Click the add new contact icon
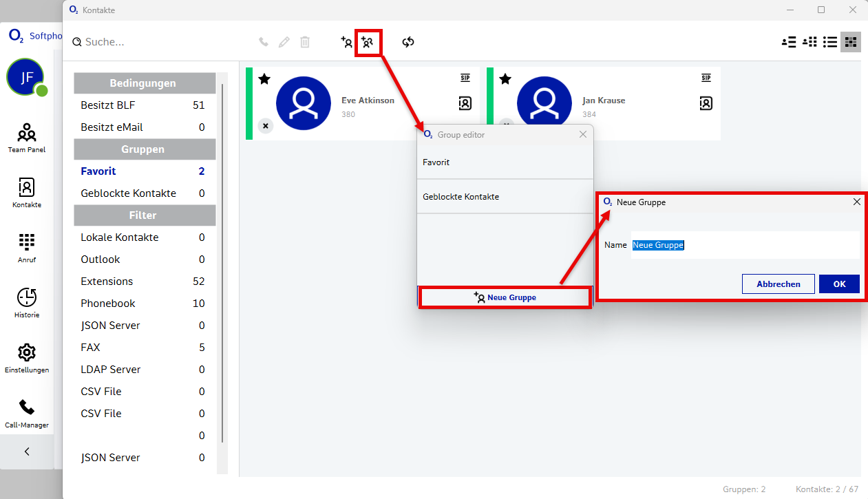868x499 pixels. [346, 42]
